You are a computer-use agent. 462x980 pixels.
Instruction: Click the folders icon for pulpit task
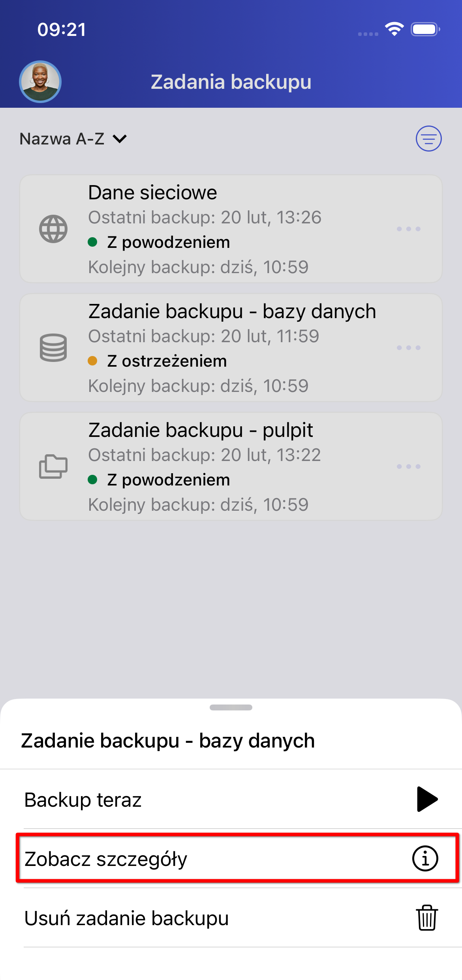point(53,467)
